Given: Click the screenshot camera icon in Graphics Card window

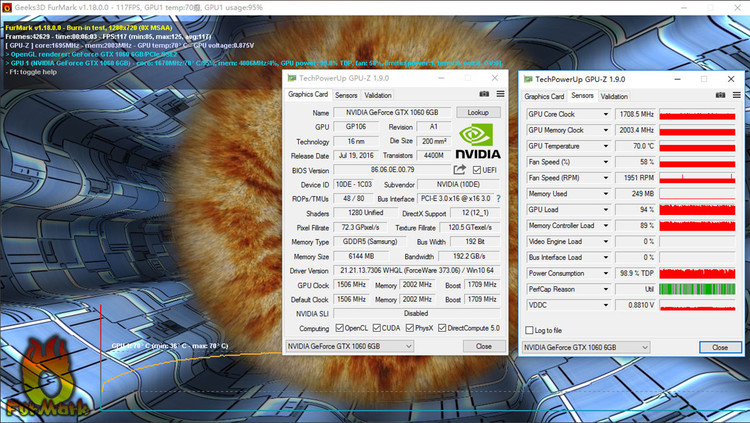Looking at the screenshot, I should point(484,94).
